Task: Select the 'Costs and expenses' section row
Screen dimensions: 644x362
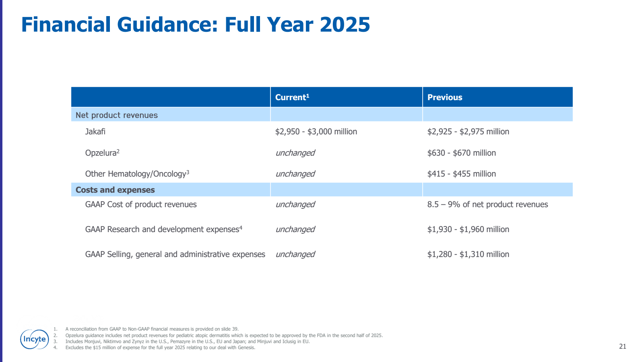Action: [322, 189]
